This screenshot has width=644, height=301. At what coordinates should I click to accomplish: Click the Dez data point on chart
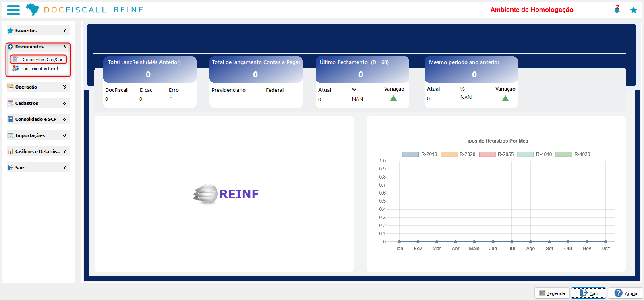click(x=605, y=242)
